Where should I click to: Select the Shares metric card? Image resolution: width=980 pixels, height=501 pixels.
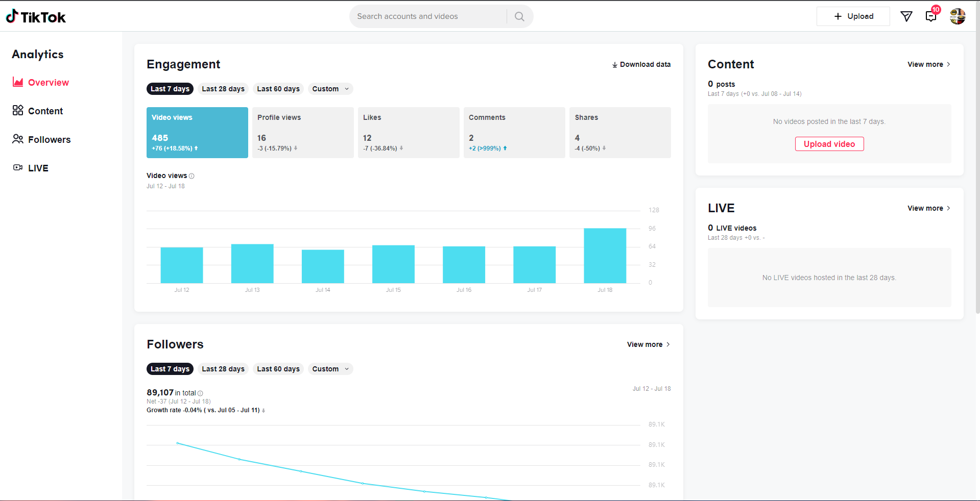(x=620, y=133)
